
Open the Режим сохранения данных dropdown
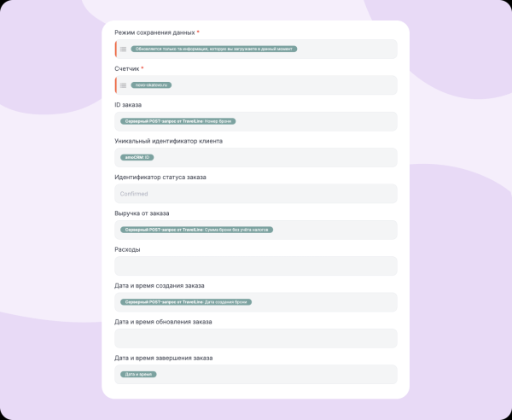coord(341,50)
